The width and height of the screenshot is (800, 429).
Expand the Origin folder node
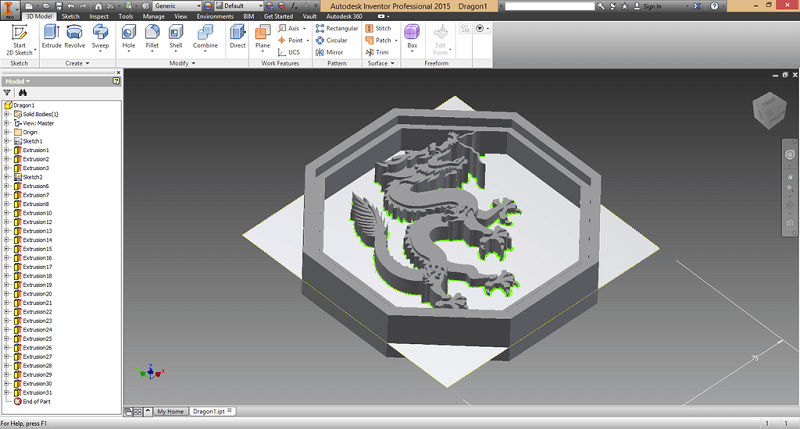[7, 132]
